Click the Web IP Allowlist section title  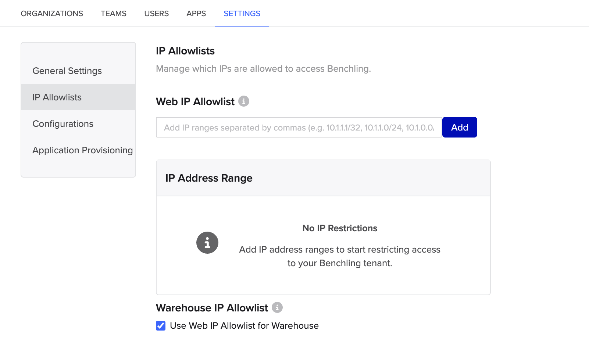(x=195, y=101)
